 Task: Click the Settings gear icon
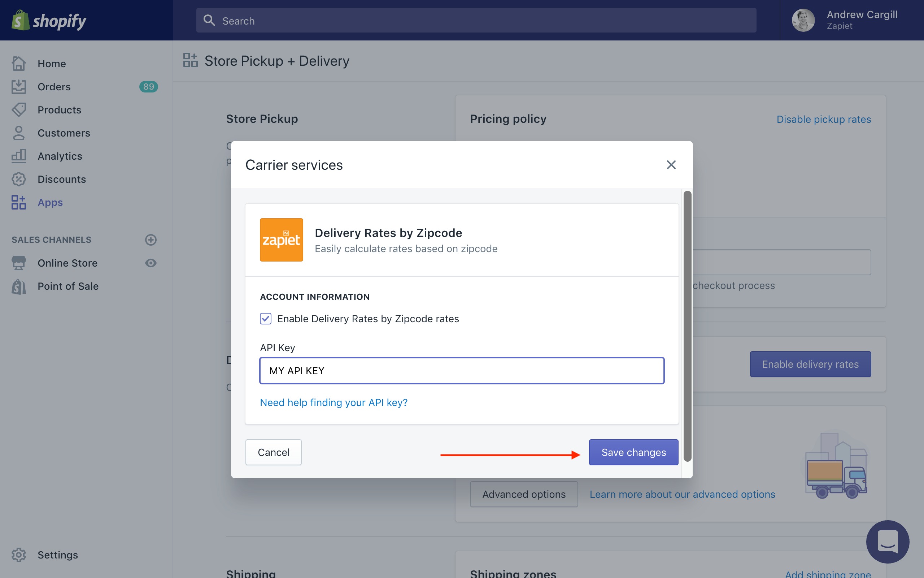19,555
